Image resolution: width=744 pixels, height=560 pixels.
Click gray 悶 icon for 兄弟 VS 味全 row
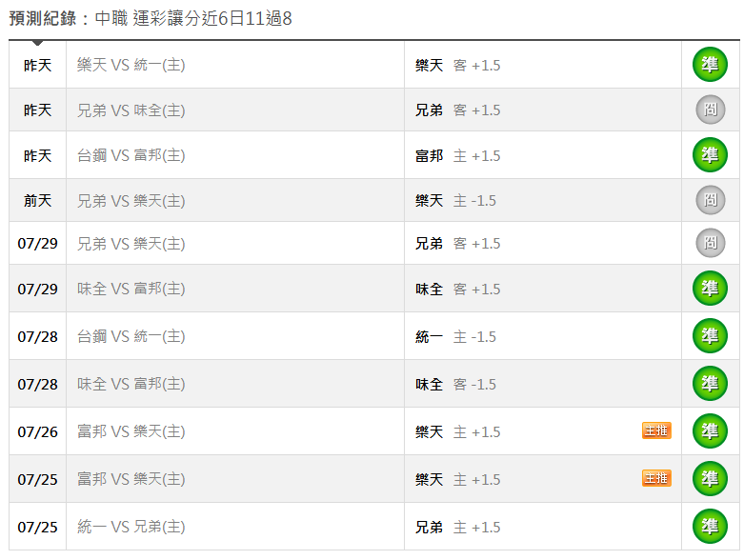[711, 110]
